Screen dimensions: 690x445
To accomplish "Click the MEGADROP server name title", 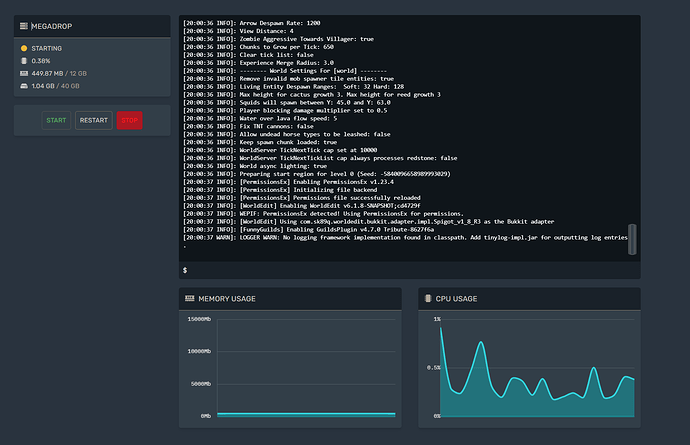I will (x=52, y=24).
